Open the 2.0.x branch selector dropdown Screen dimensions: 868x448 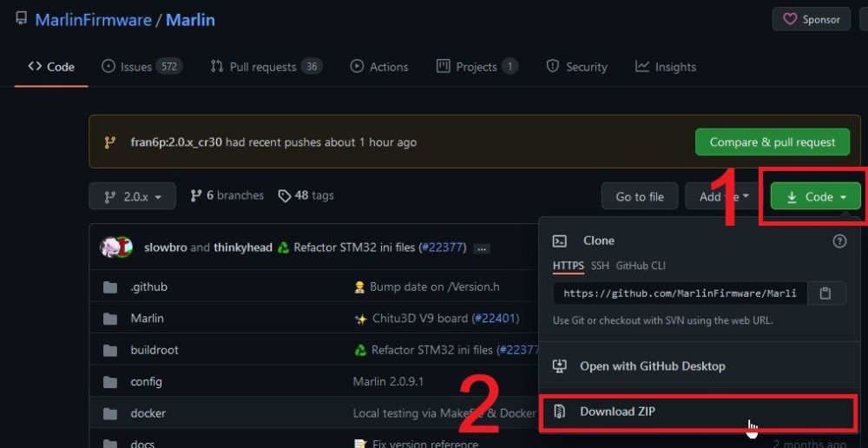pyautogui.click(x=132, y=196)
